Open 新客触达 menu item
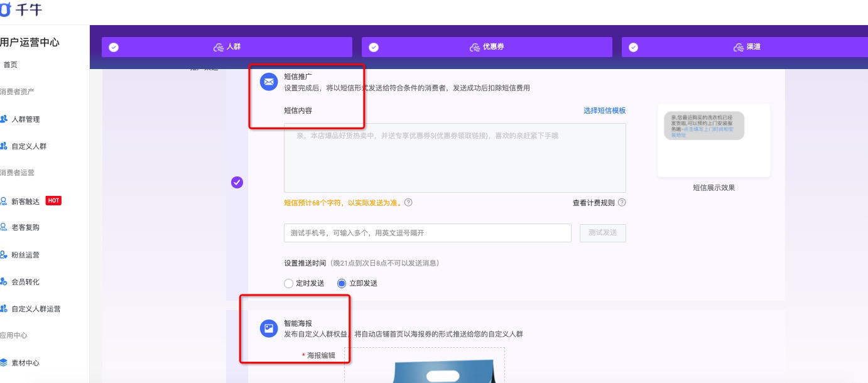 click(26, 202)
